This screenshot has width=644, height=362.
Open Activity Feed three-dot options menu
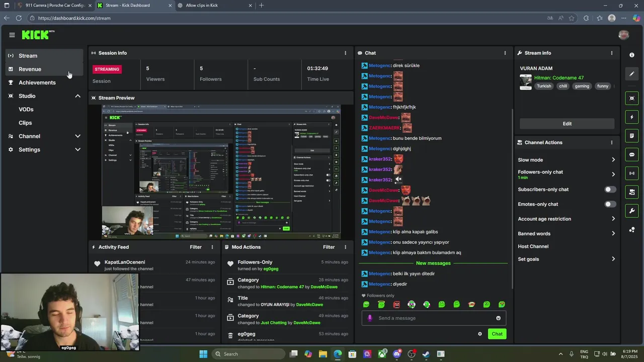tap(212, 247)
